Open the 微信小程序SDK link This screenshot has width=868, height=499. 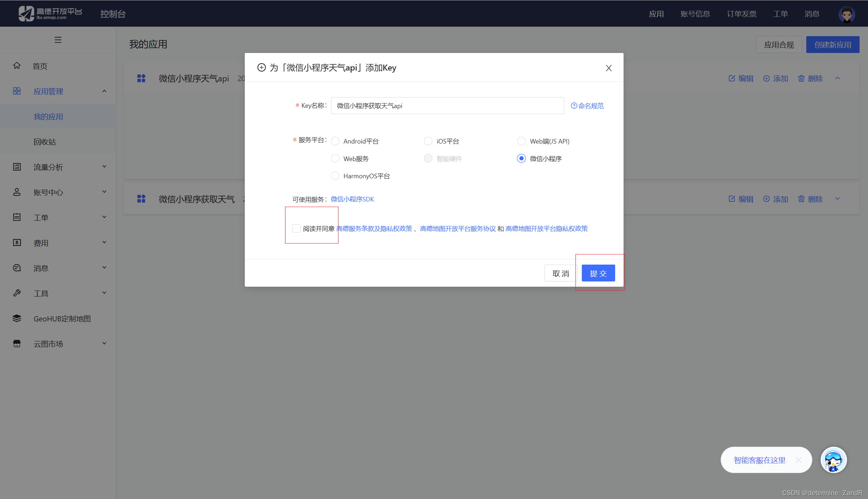click(x=352, y=199)
